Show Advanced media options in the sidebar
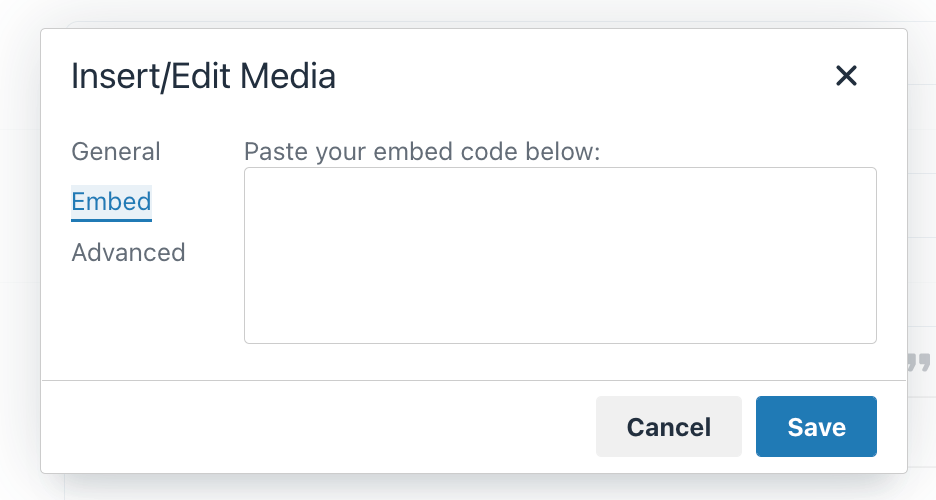 128,252
